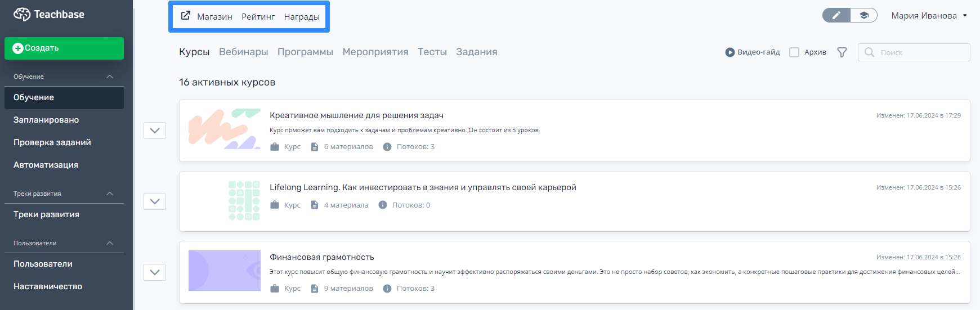980x310 pixels.
Task: Open the Финансовая грамотность course thumbnail
Action: (x=225, y=271)
